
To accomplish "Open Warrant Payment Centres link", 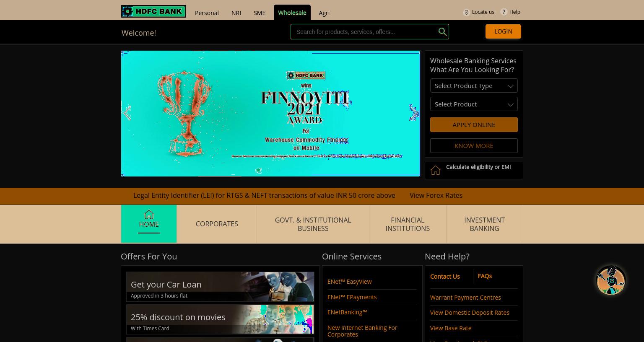I will [x=465, y=298].
